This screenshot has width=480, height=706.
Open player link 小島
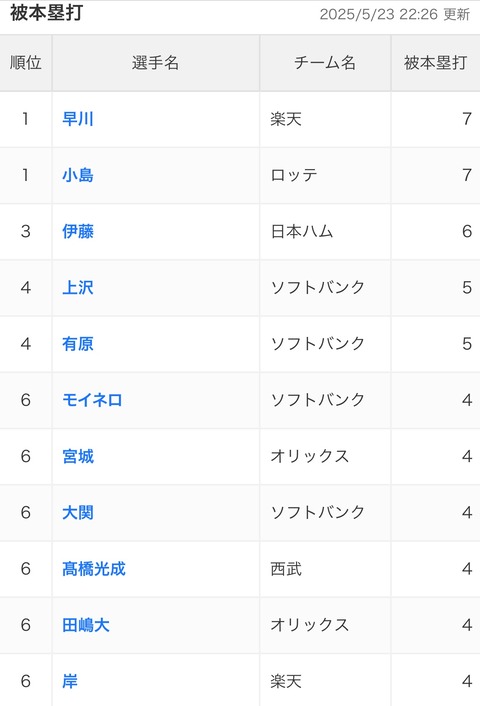(78, 175)
